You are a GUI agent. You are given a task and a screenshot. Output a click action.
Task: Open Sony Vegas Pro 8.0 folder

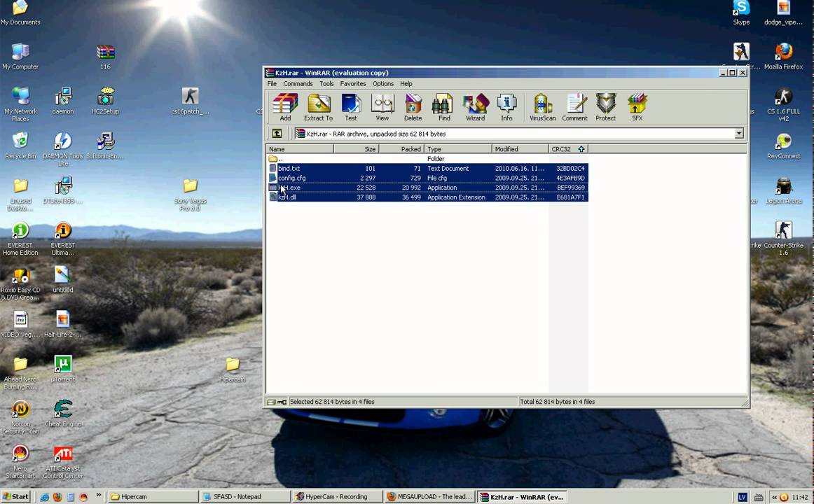190,195
